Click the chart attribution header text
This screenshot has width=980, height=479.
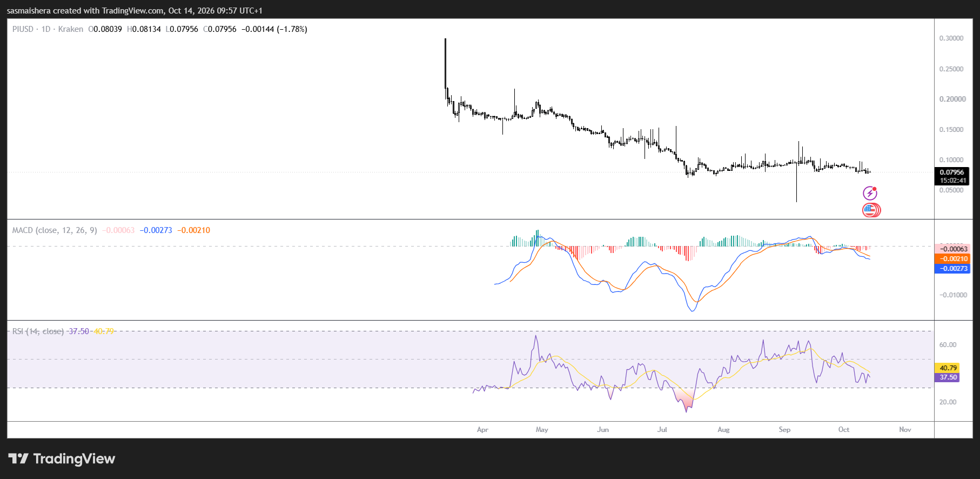[x=135, y=10]
